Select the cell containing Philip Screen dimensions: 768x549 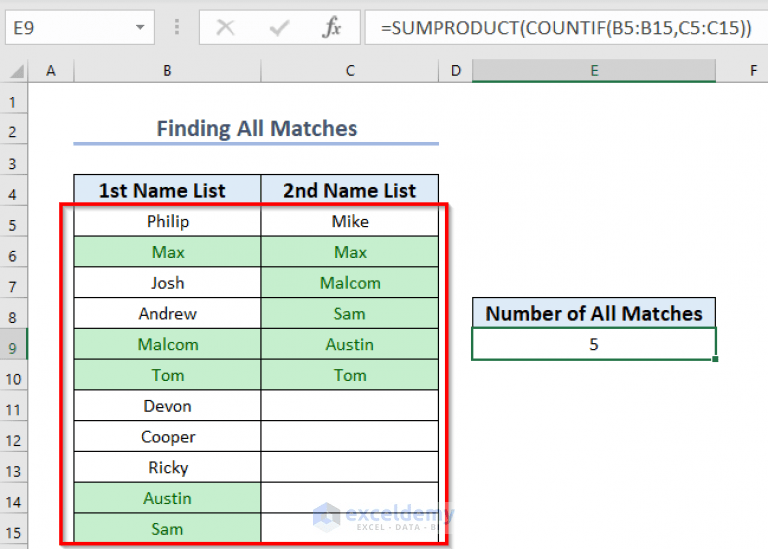pyautogui.click(x=167, y=221)
